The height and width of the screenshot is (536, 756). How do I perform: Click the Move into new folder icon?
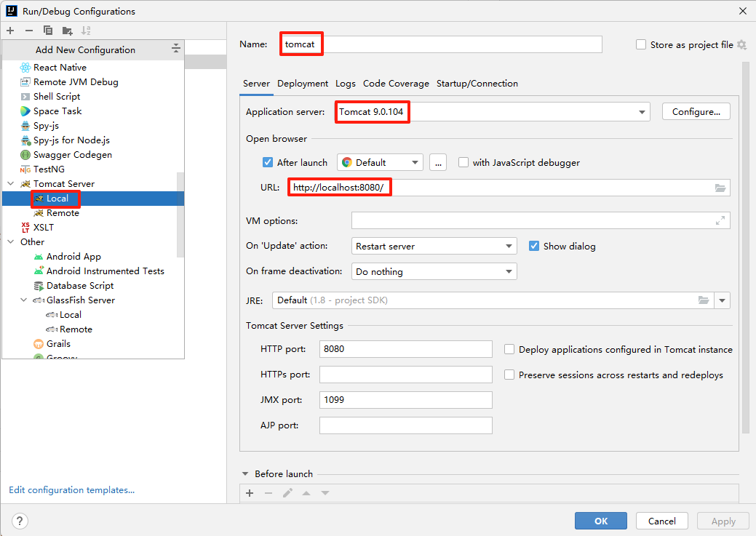click(67, 31)
